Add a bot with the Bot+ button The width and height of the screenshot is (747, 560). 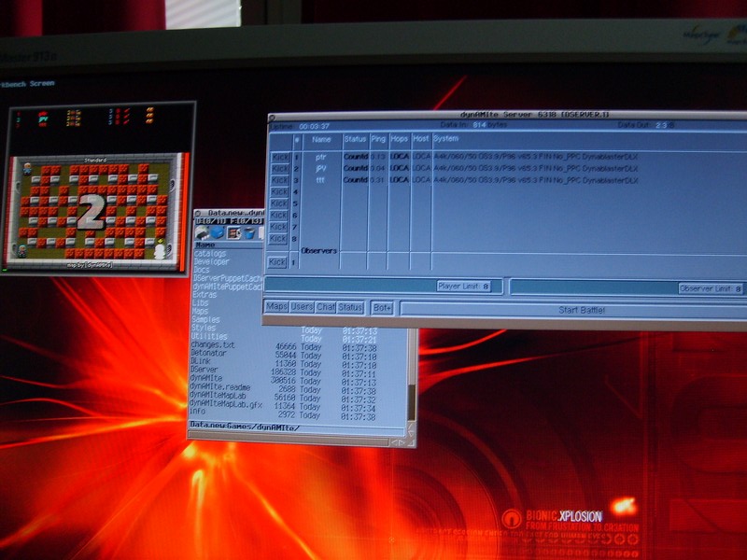point(382,308)
